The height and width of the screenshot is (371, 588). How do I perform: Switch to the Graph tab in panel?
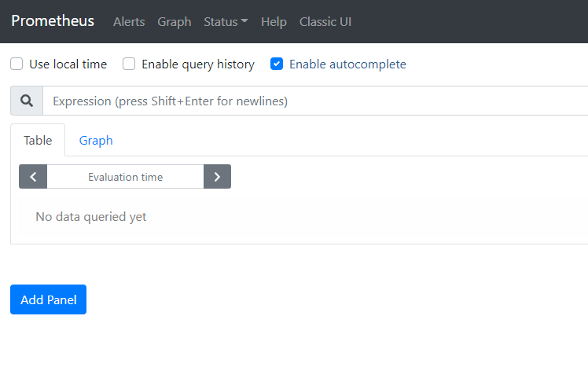coord(96,141)
